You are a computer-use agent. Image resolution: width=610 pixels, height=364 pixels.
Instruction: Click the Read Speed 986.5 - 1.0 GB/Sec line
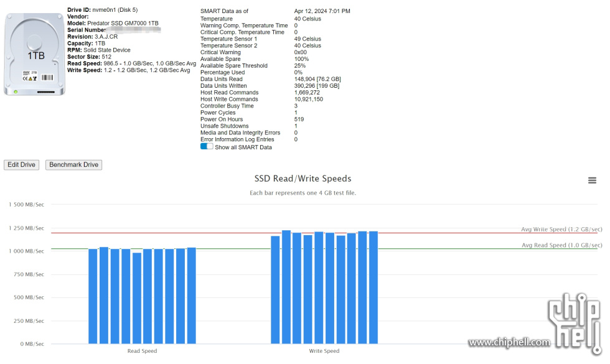pyautogui.click(x=131, y=63)
